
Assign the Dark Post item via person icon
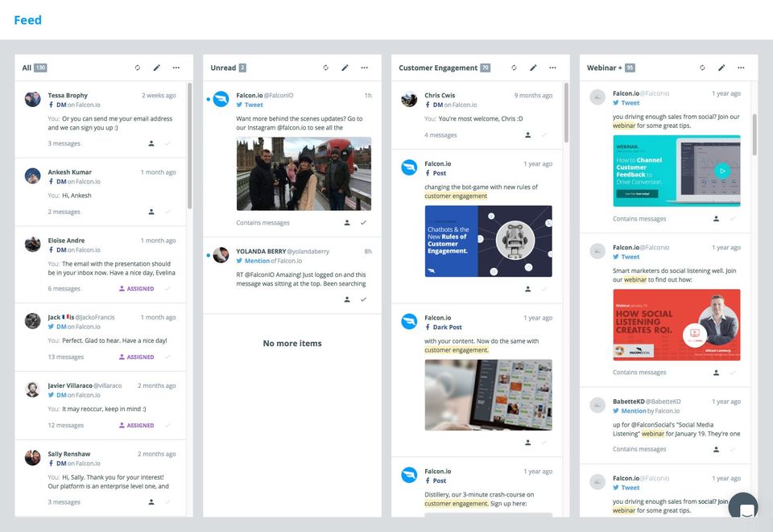528,443
